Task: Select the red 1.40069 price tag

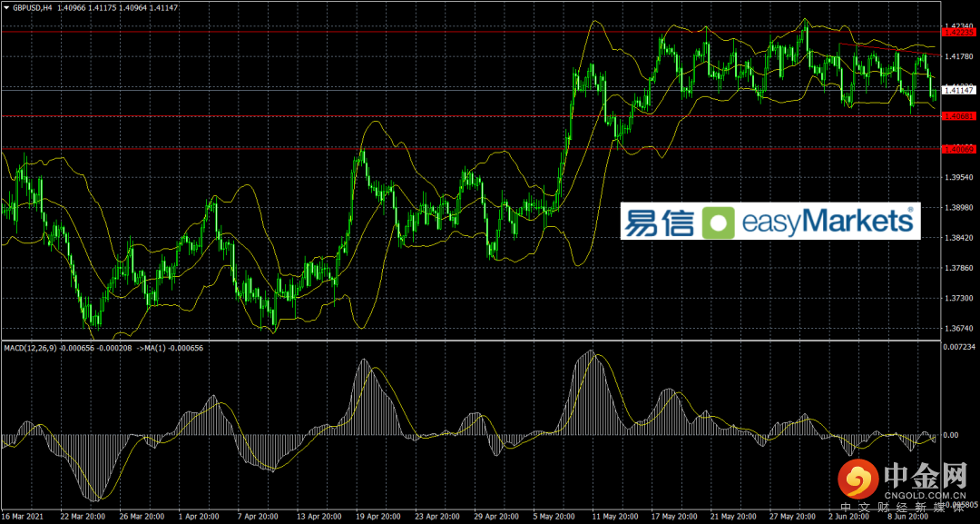Action: point(959,149)
